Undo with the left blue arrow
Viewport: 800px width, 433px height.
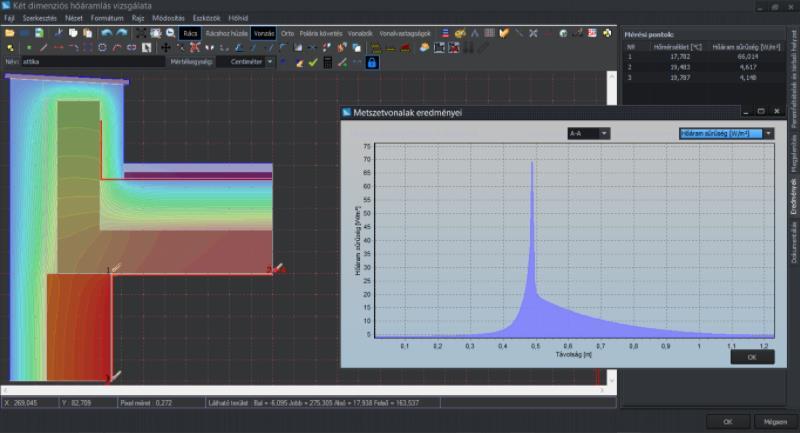click(106, 33)
